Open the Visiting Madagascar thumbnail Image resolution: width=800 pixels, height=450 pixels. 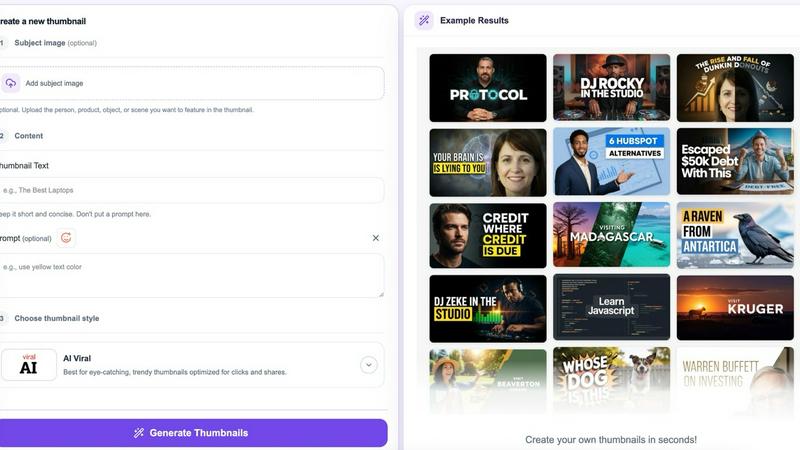tap(611, 235)
